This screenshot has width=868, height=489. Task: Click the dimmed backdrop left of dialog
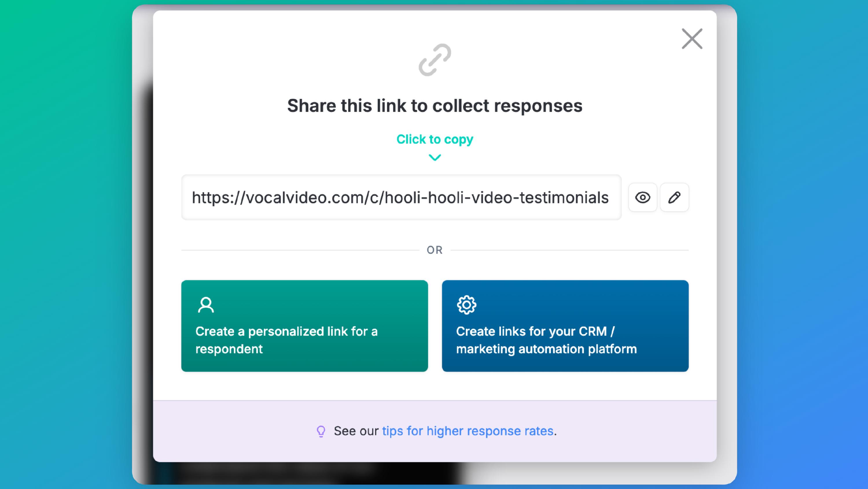point(143,236)
